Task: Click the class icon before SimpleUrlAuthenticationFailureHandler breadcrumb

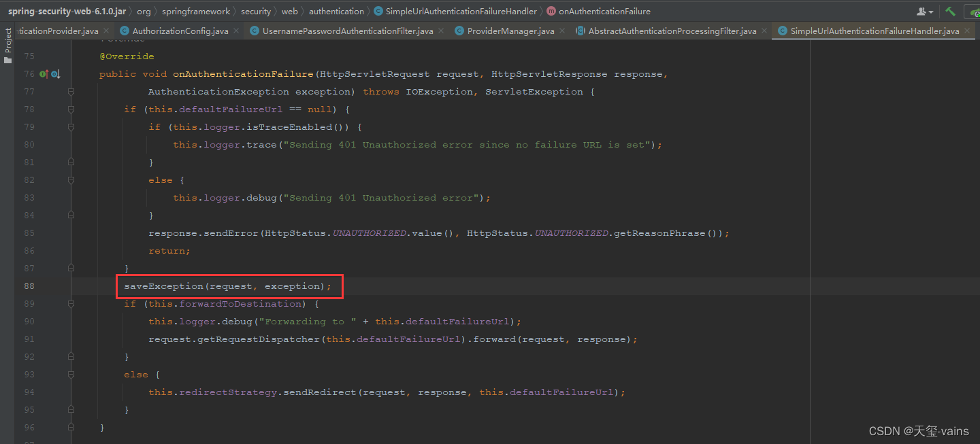Action: coord(378,12)
